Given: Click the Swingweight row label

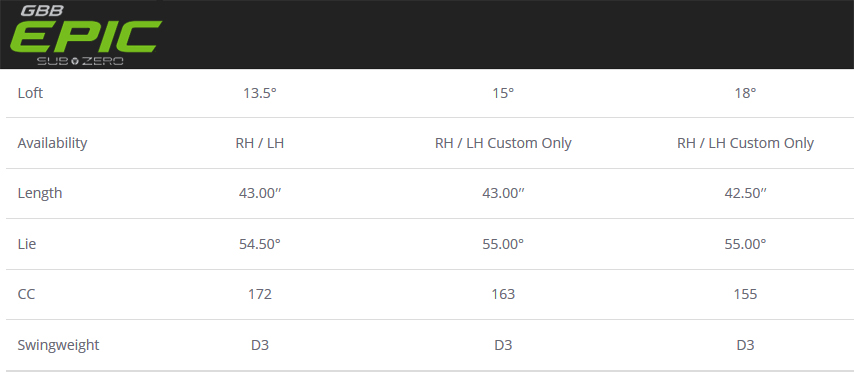Looking at the screenshot, I should coord(58,345).
